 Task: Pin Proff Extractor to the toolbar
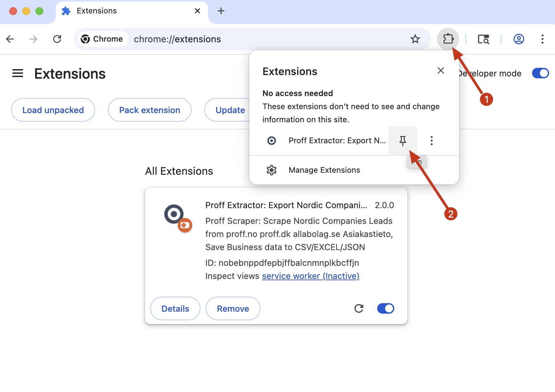pyautogui.click(x=403, y=140)
